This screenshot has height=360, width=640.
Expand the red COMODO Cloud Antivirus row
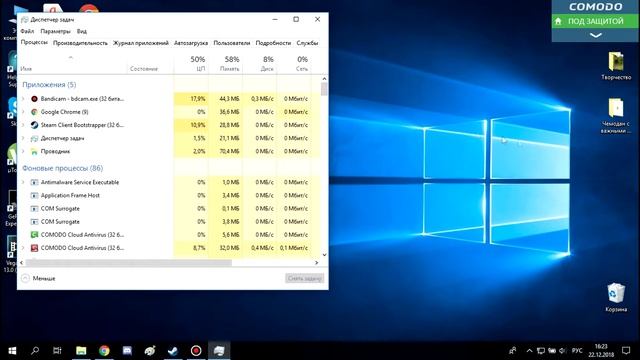point(23,248)
